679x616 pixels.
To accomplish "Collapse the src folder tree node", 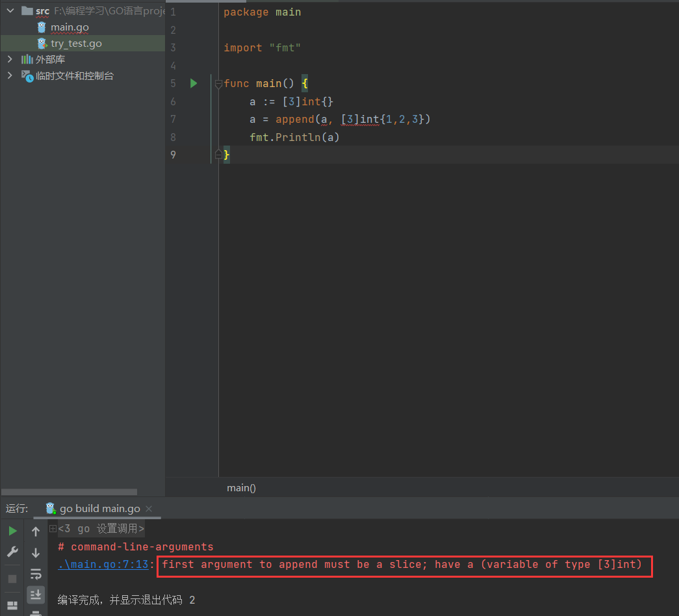I will click(10, 10).
